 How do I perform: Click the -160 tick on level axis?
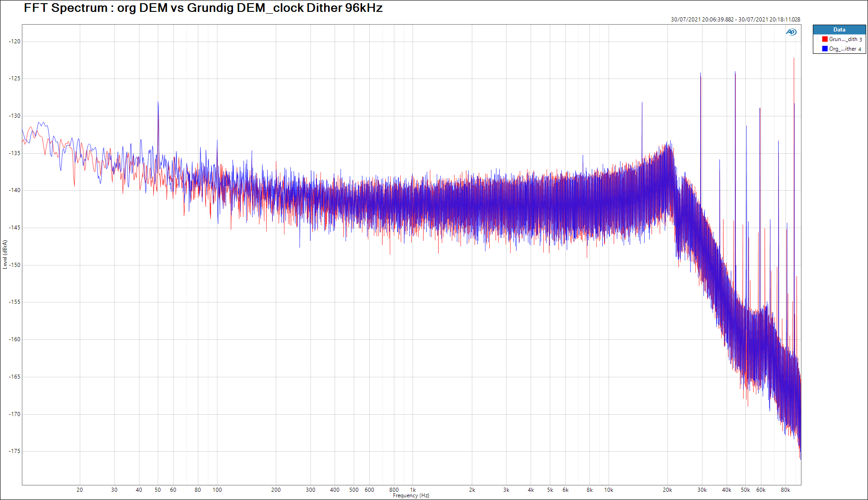(15, 339)
